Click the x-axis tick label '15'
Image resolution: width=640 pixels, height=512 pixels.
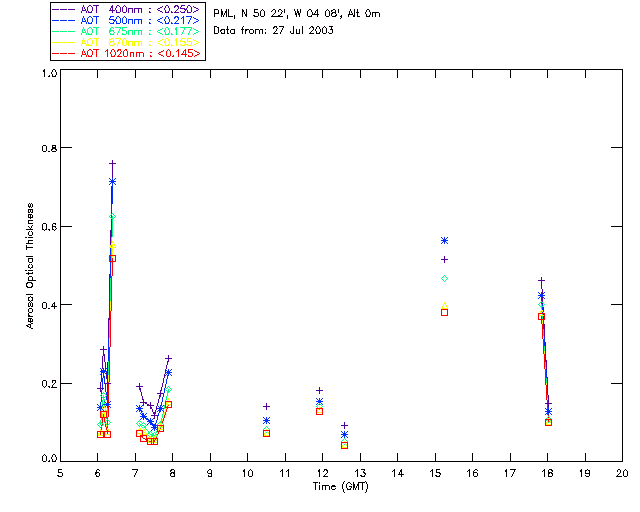435,473
